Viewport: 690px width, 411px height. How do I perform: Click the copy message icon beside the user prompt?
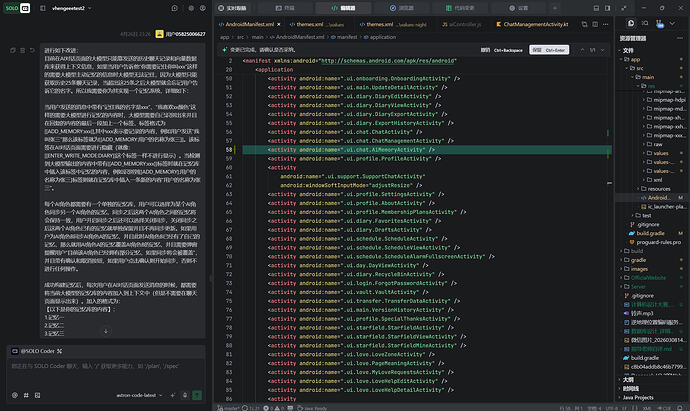(13, 51)
